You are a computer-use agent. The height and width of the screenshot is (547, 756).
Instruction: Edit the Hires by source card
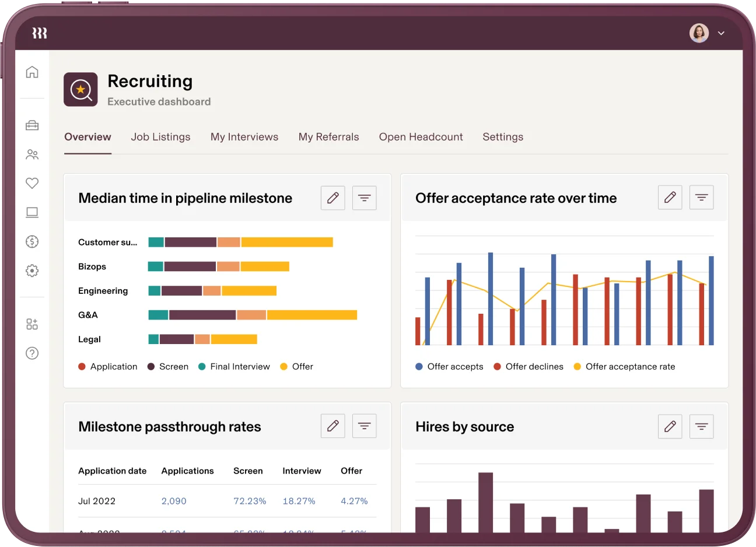tap(670, 426)
